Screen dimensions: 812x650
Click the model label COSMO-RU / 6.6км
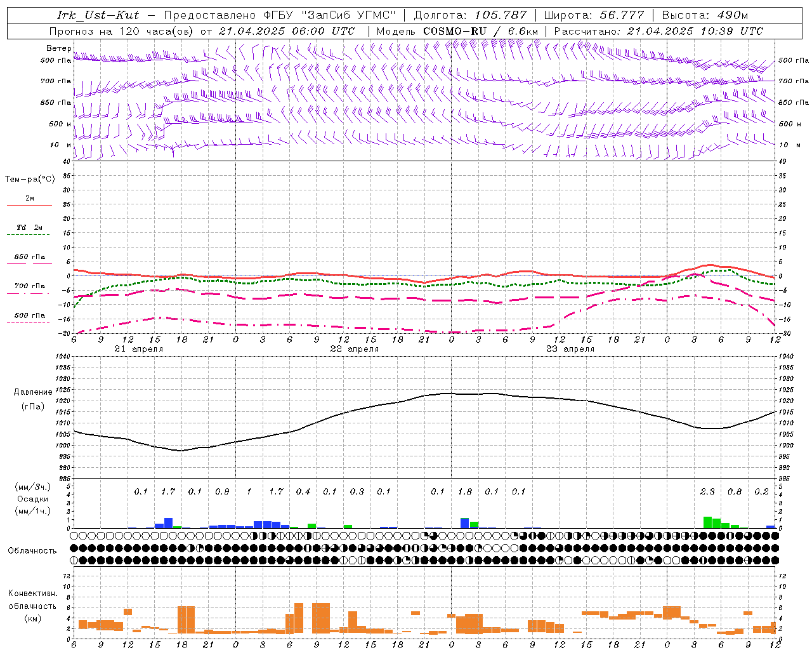(481, 31)
